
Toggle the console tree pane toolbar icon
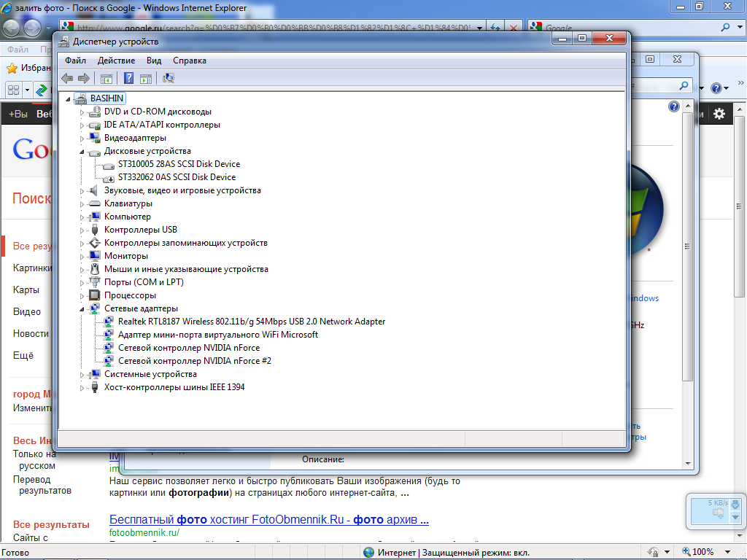(107, 79)
